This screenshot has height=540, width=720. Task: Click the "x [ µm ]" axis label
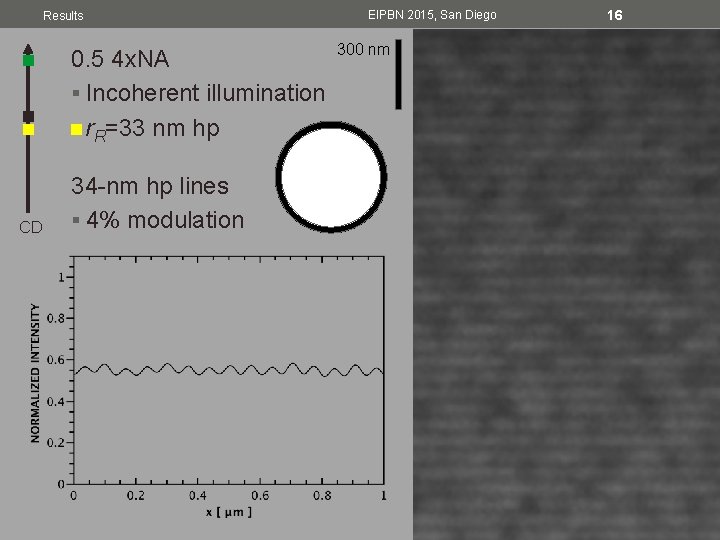pos(229,512)
